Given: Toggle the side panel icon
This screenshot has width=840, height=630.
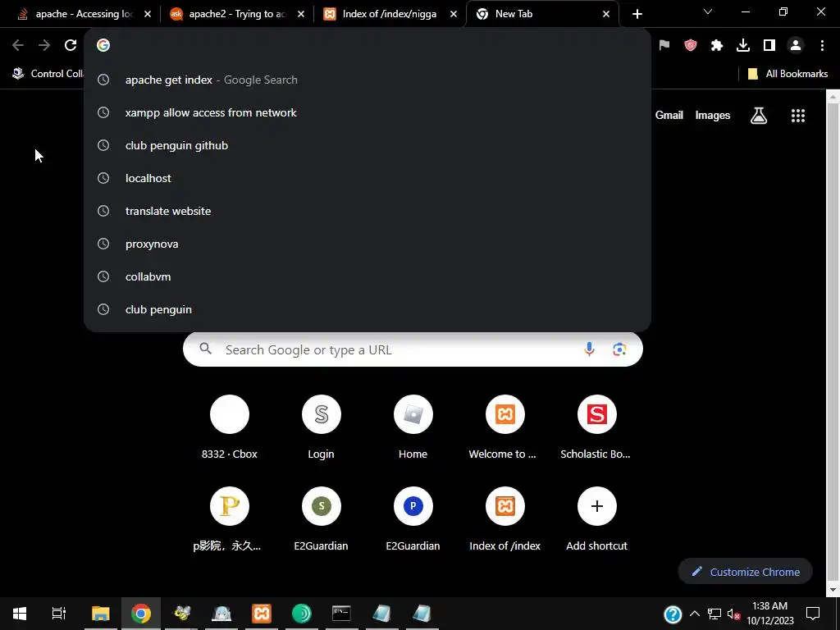Looking at the screenshot, I should tap(769, 45).
